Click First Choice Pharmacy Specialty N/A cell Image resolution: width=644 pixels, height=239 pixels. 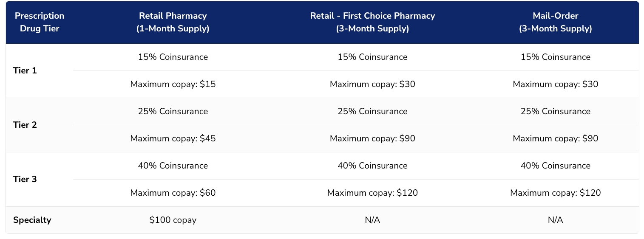[x=372, y=220]
